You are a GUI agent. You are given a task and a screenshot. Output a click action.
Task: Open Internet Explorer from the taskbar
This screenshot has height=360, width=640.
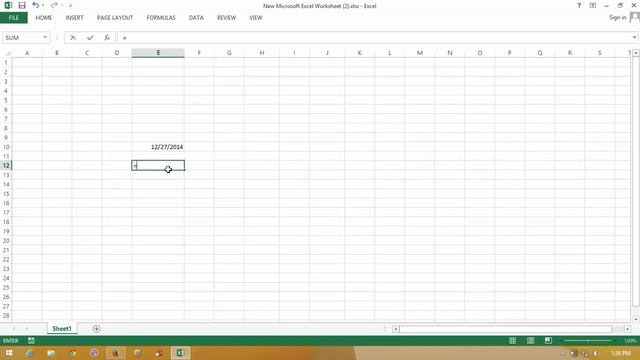click(x=29, y=353)
